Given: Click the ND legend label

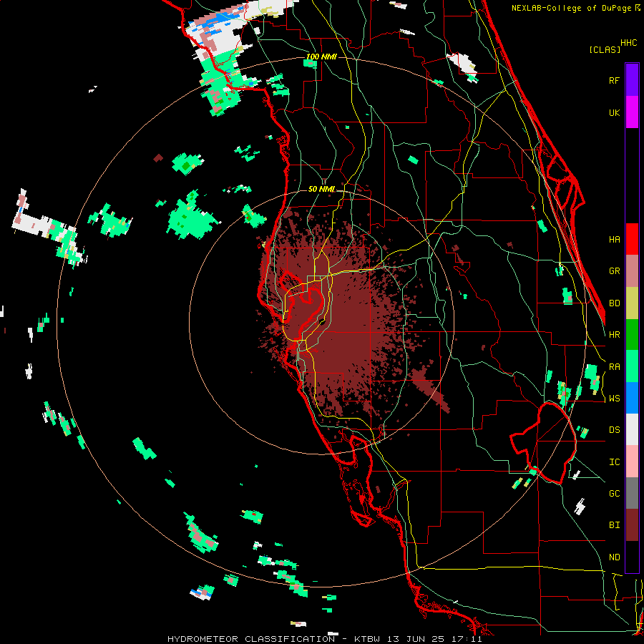Looking at the screenshot, I should 614,557.
